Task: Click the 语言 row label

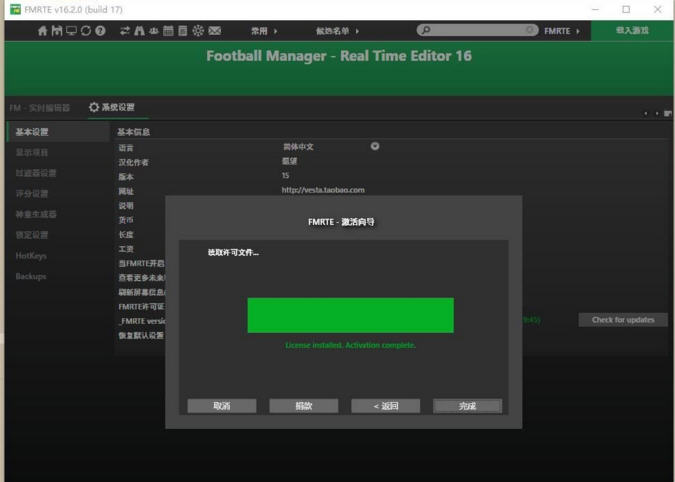Action: point(126,148)
